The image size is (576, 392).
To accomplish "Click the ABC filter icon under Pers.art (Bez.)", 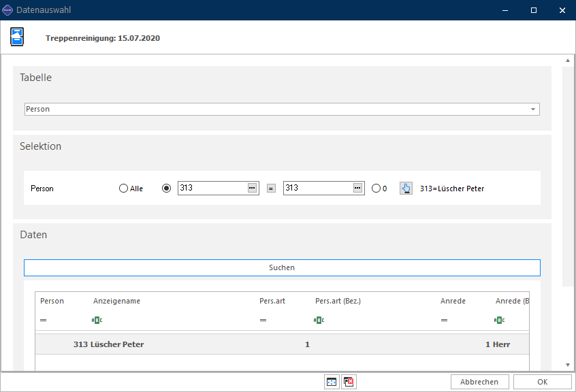I will [x=319, y=320].
